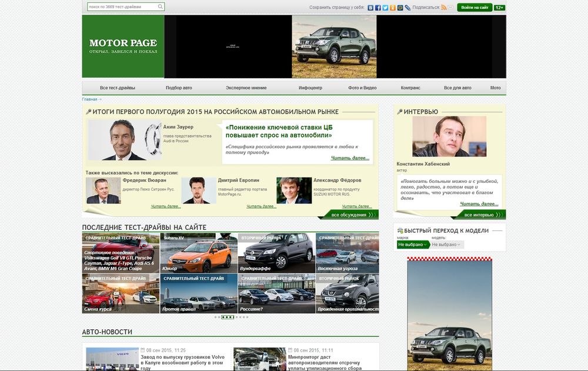This screenshot has height=371, width=588.
Task: Click the LiveJournal pencil share icon
Action: (x=407, y=8)
